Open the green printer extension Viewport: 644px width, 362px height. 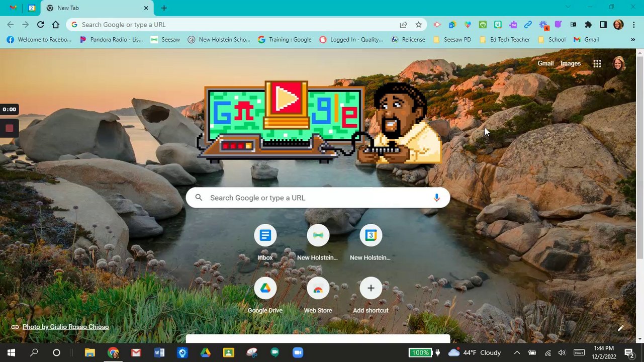[x=483, y=25]
